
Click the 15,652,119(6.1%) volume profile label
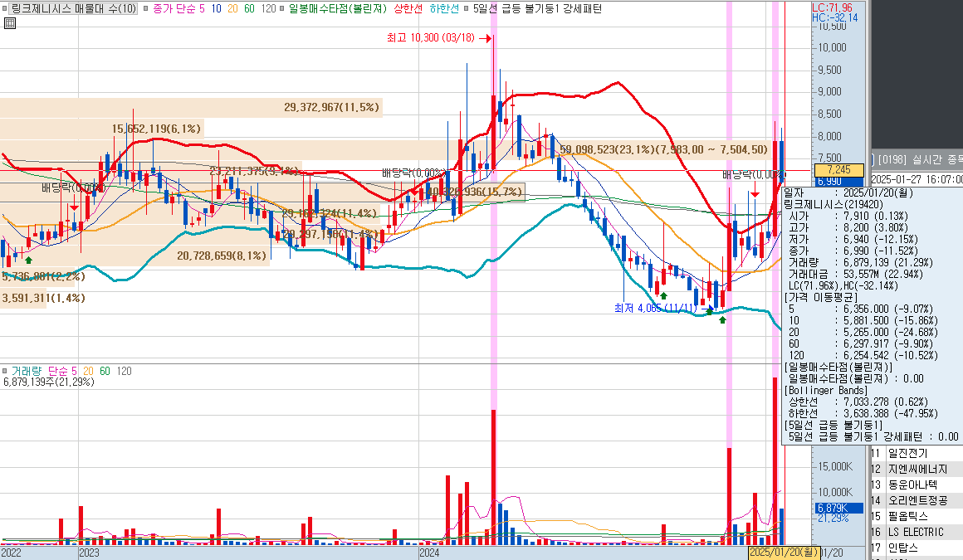coord(157,129)
